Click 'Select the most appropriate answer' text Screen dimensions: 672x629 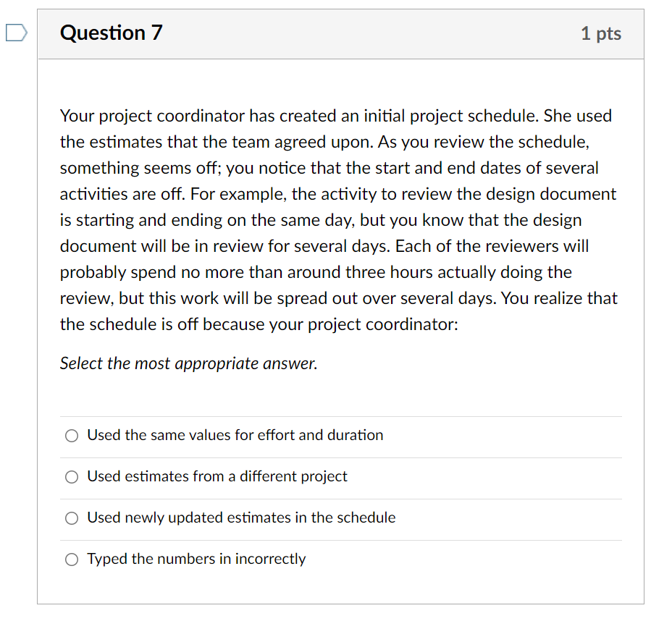(187, 363)
